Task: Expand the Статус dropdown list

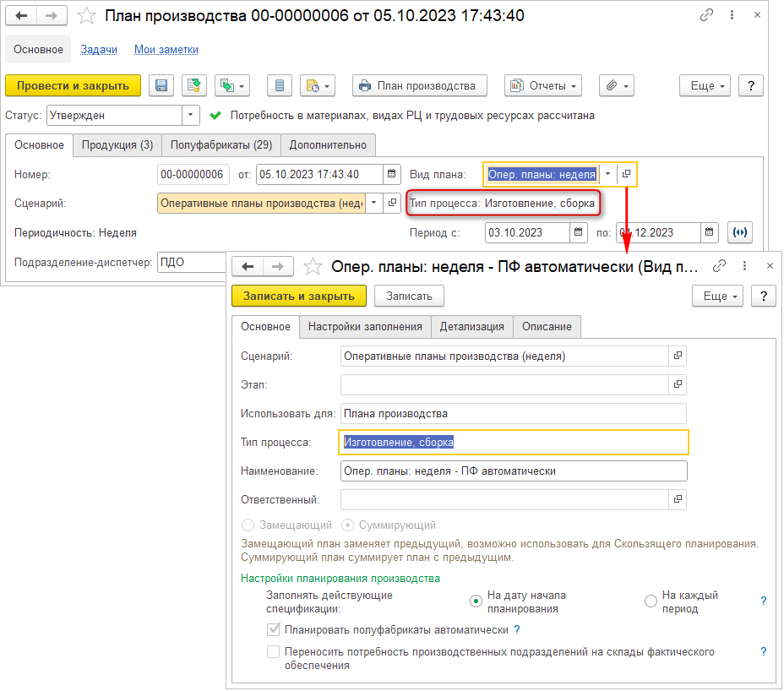Action: (191, 116)
